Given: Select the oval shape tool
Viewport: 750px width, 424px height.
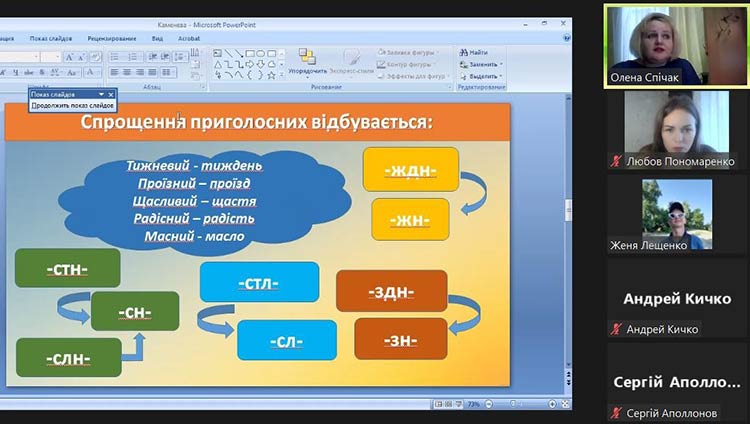Looking at the screenshot, I should [x=261, y=53].
